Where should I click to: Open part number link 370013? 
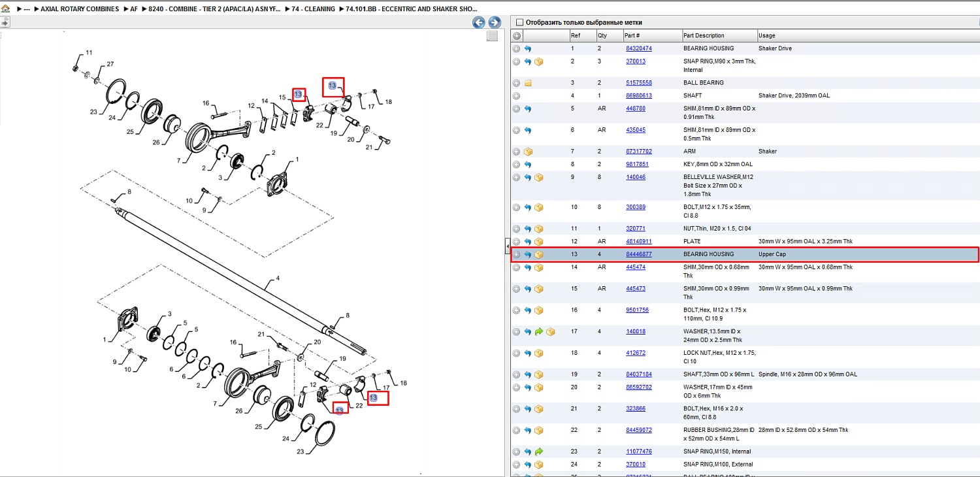636,62
